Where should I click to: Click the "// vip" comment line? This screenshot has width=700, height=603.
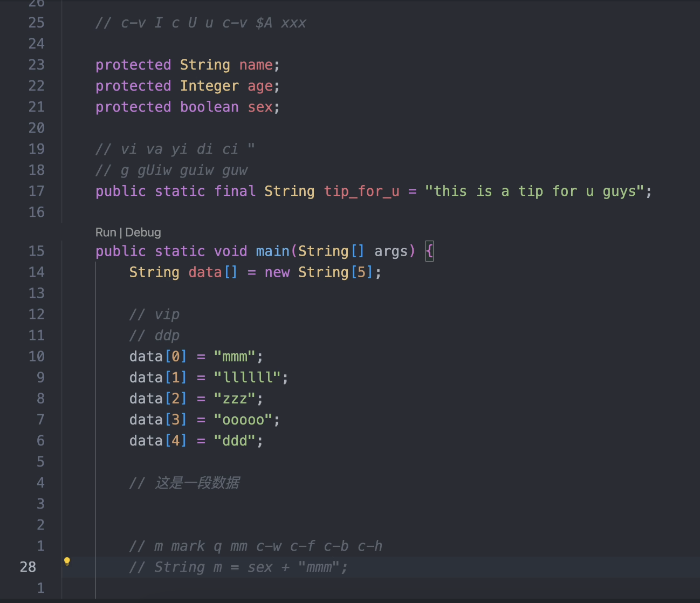click(x=155, y=314)
